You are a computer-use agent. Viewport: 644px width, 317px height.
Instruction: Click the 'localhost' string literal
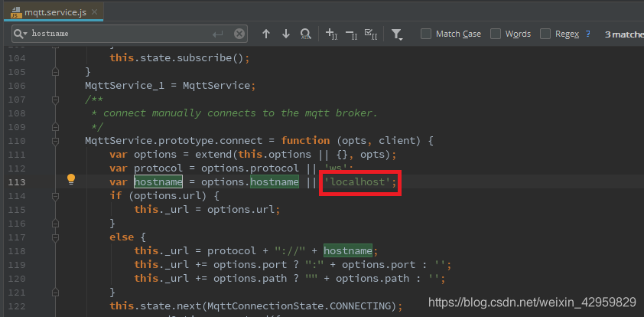tap(356, 181)
